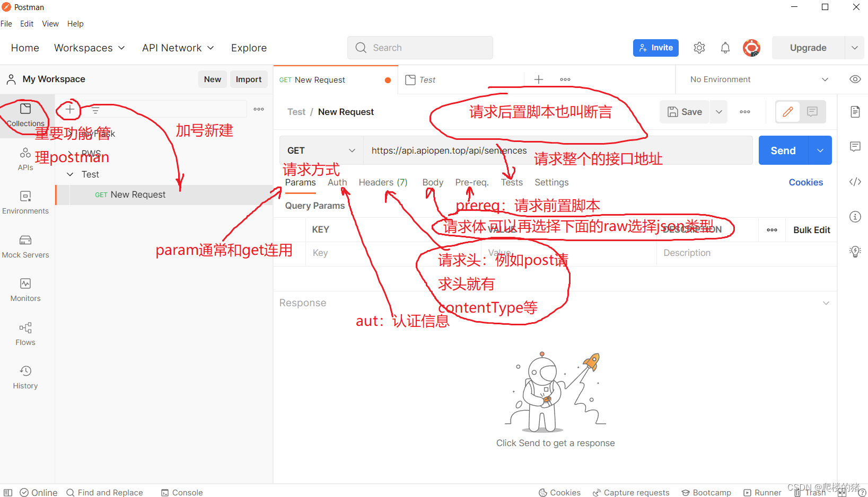Switch to edit mode pencil icon
The width and height of the screenshot is (868, 497).
tap(788, 112)
